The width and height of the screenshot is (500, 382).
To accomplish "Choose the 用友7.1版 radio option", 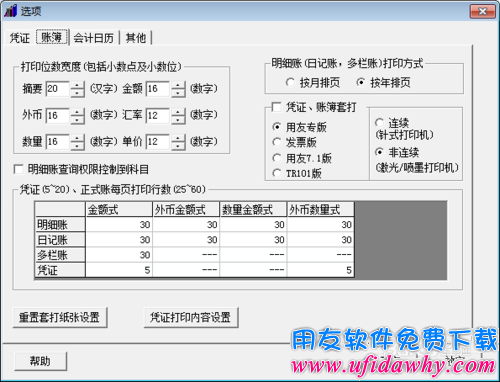I will pos(277,158).
